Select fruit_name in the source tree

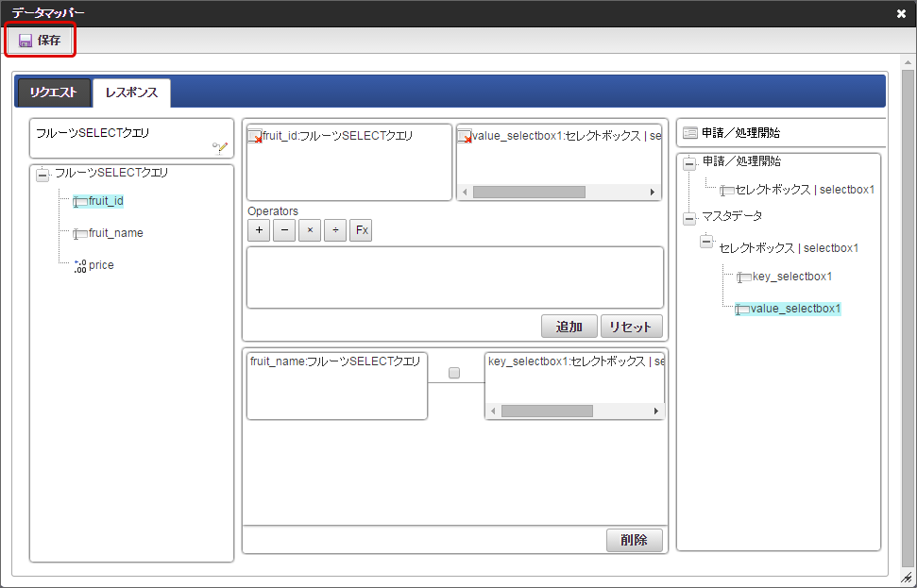pyautogui.click(x=116, y=233)
